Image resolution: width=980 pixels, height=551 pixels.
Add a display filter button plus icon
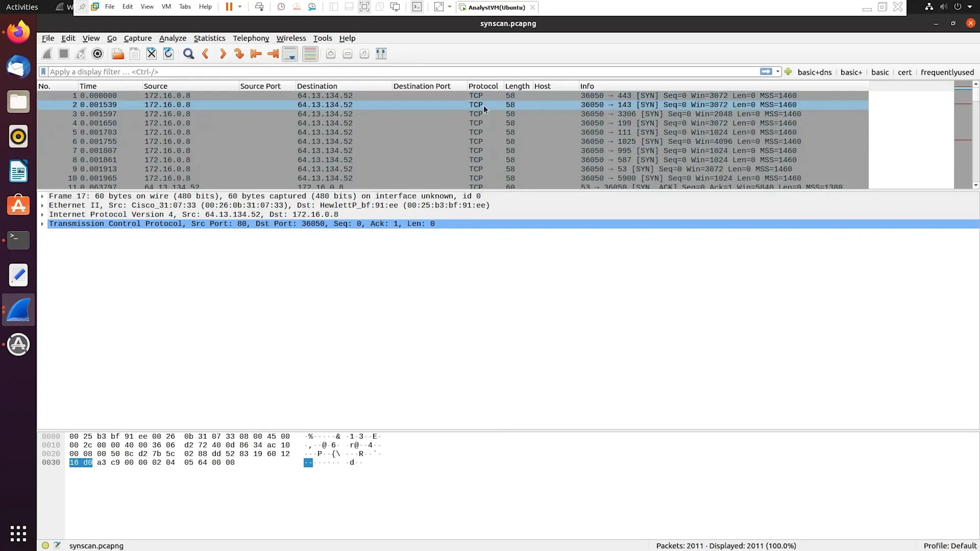coord(788,71)
